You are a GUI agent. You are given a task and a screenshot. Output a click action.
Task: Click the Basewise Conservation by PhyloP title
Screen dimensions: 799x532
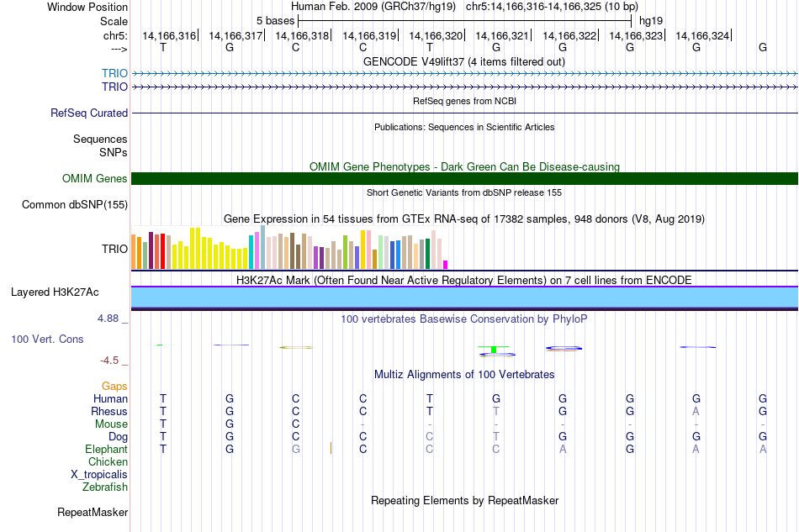coord(464,319)
